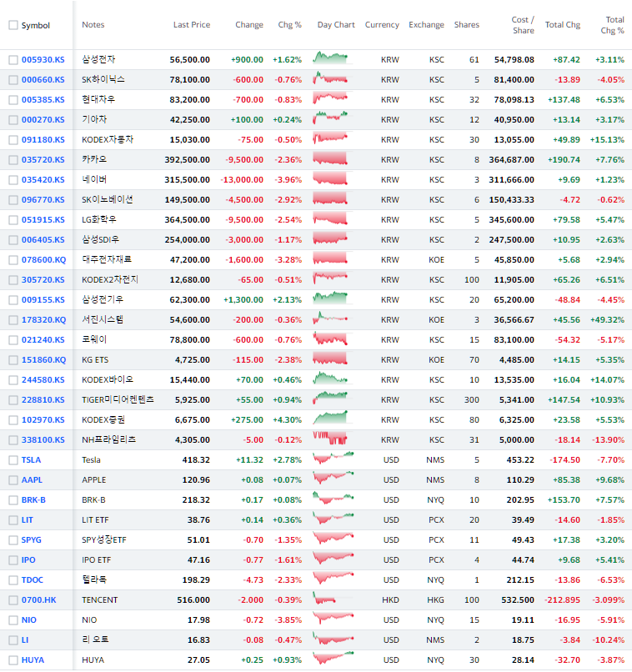Open 078600.KQ symbol link
The height and width of the screenshot is (672, 632).
tap(43, 260)
